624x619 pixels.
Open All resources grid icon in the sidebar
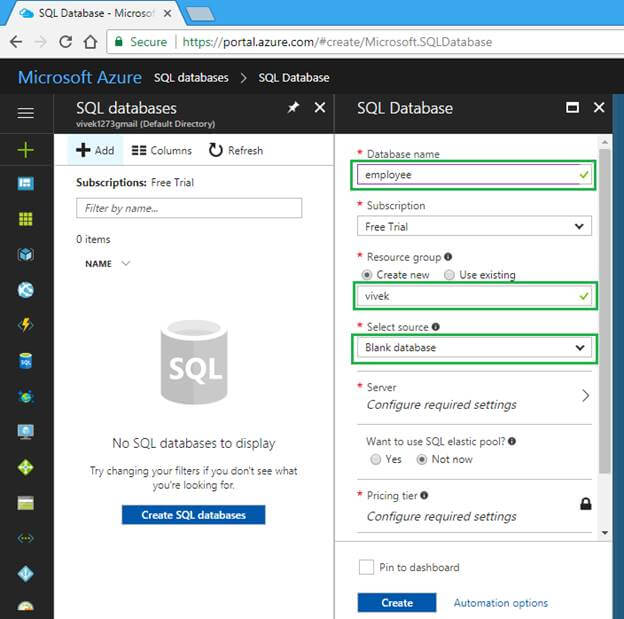click(x=26, y=219)
